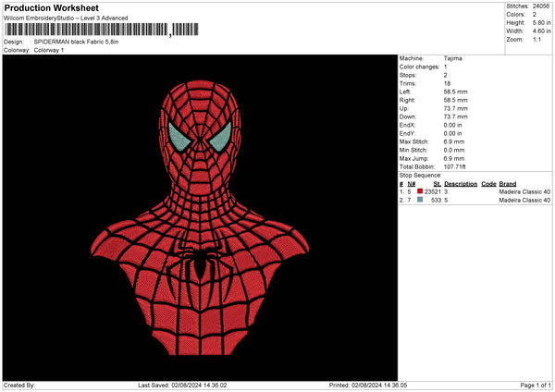This screenshot has width=555, height=392.
Task: Select the second stop sequence row Madeira Classic 40
Action: [x=524, y=200]
